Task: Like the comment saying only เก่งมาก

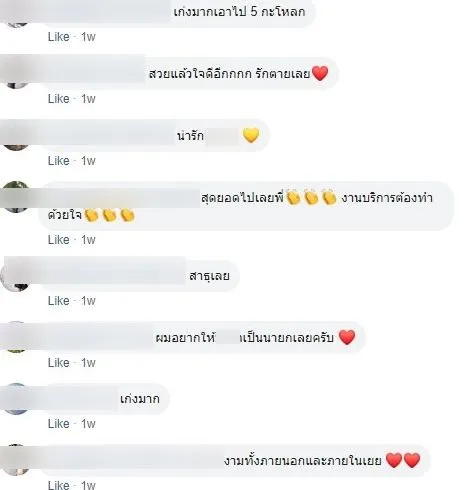Action: click(59, 424)
